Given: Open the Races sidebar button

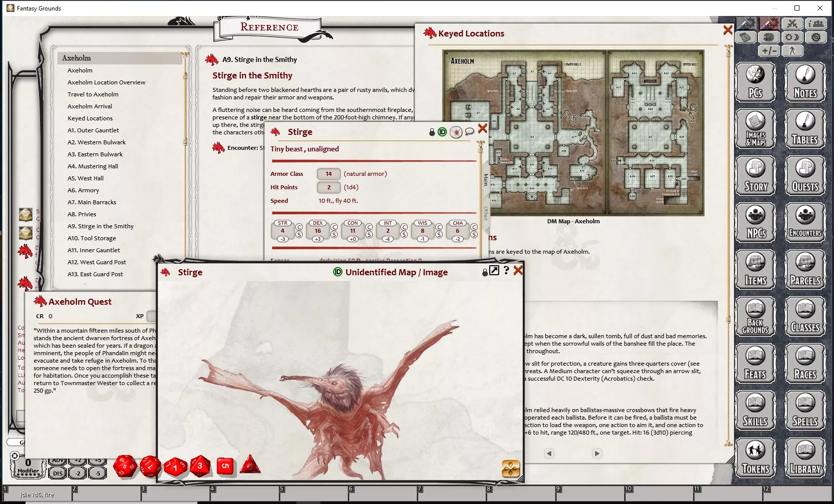Looking at the screenshot, I should pyautogui.click(x=805, y=363).
